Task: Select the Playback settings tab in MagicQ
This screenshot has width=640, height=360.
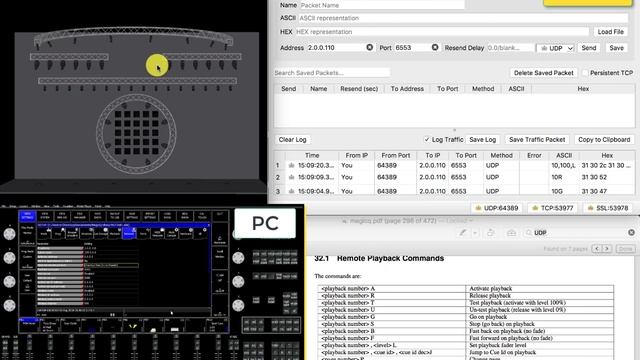Action: (x=115, y=233)
